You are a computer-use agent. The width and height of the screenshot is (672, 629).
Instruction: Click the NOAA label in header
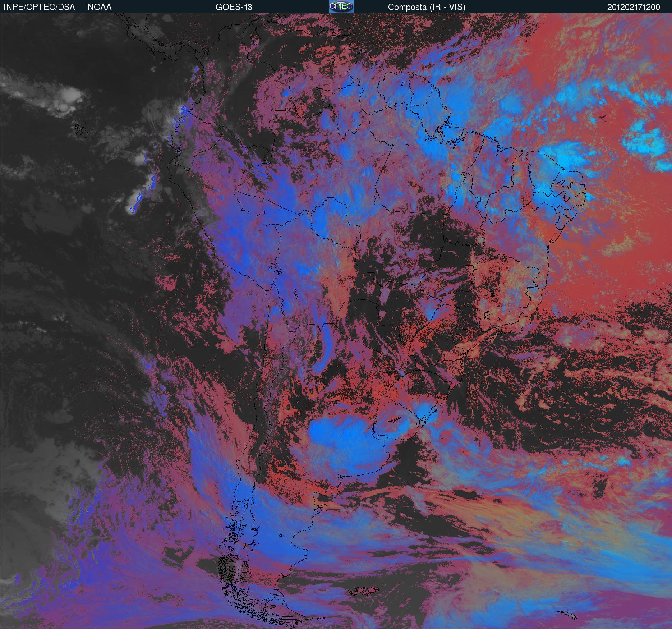pos(100,7)
